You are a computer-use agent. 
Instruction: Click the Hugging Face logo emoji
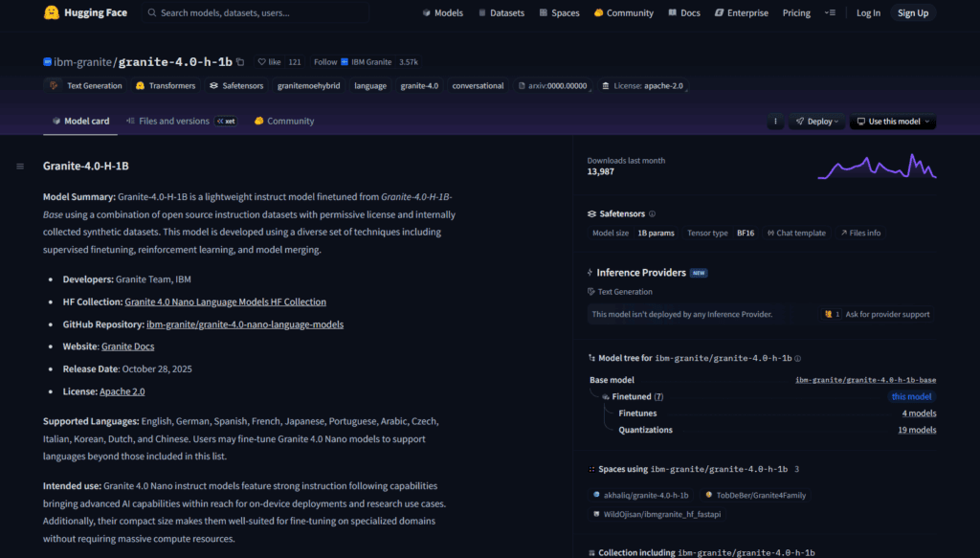coord(52,12)
